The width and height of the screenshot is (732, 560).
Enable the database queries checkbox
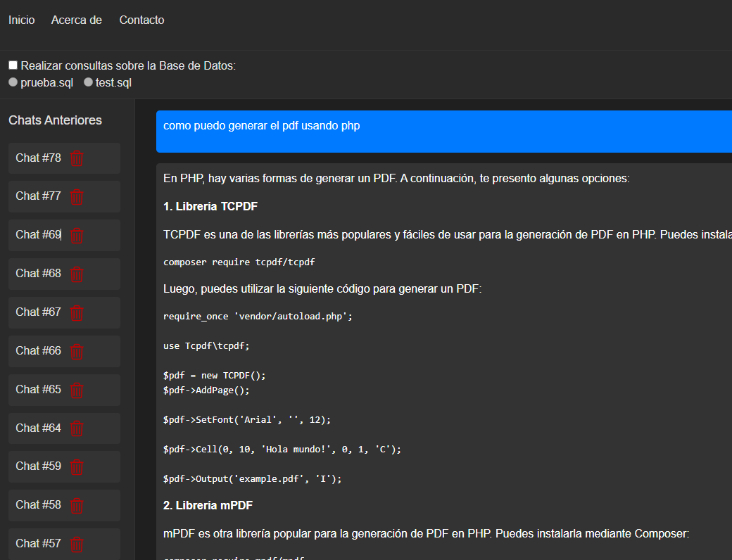point(13,65)
